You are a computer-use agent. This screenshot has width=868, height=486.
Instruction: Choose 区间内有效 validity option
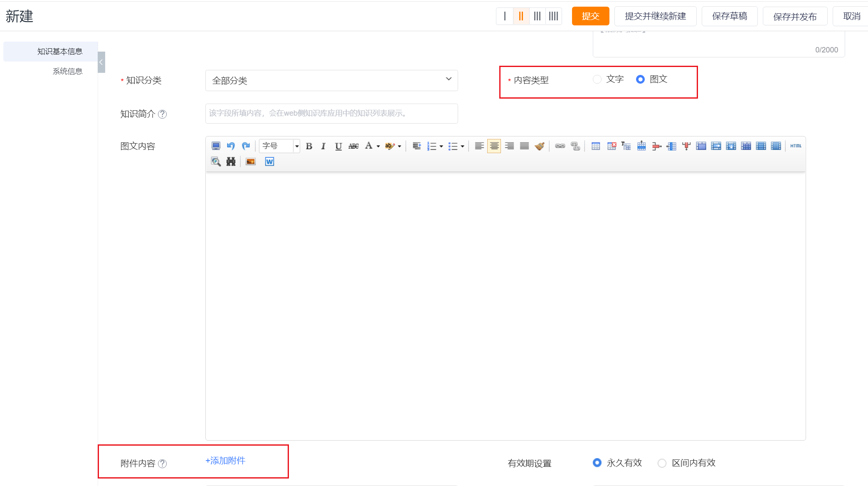662,463
